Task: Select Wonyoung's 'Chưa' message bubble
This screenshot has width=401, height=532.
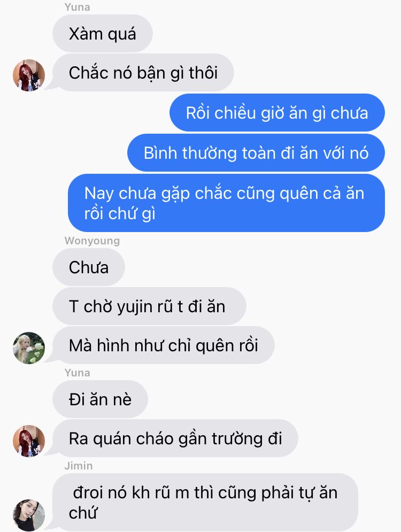Action: point(89,267)
